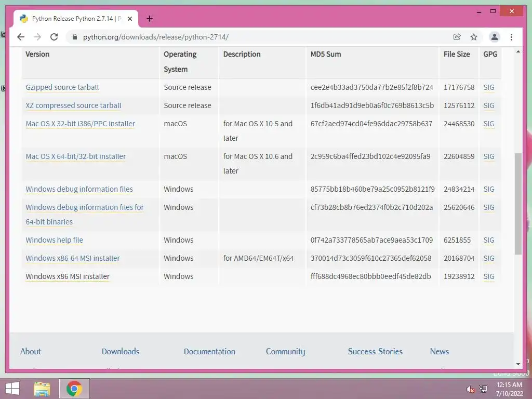Go back to the previous page
Screen dimensions: 532x399
21,37
